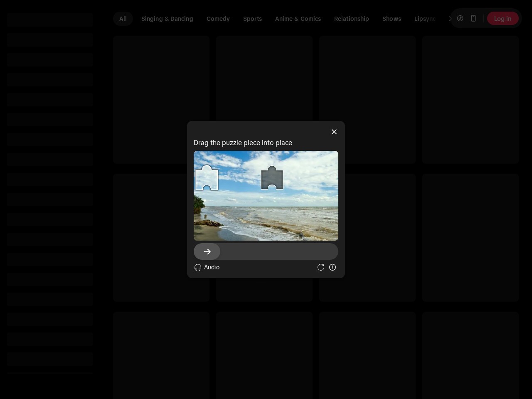
Task: Click the arrow slider handle
Action: click(207, 251)
